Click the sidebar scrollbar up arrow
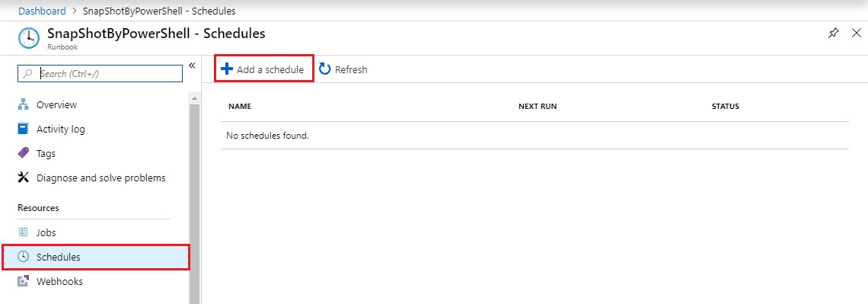Screen dimensions: 868x304 click(194, 98)
